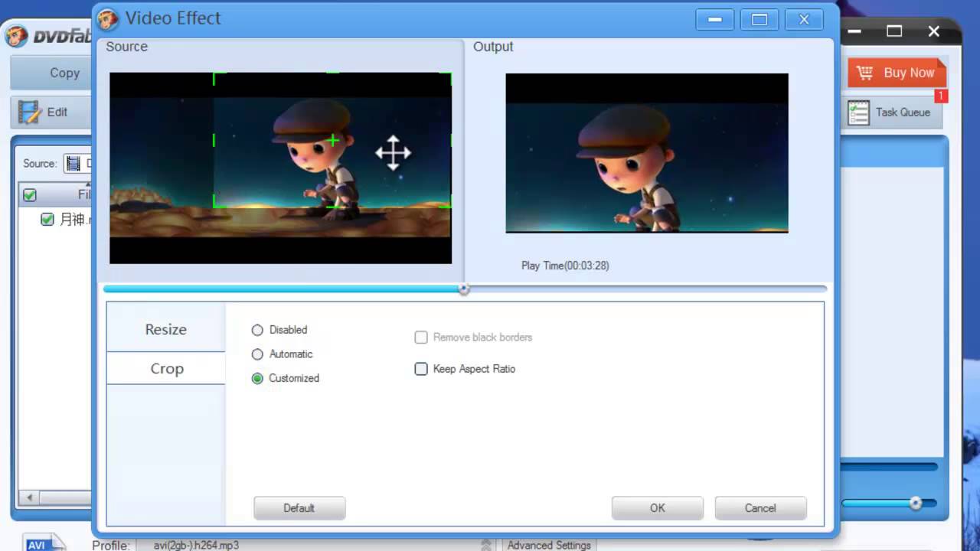Image resolution: width=980 pixels, height=551 pixels.
Task: Click the top-right crop corner handle
Action: pyautogui.click(x=446, y=77)
